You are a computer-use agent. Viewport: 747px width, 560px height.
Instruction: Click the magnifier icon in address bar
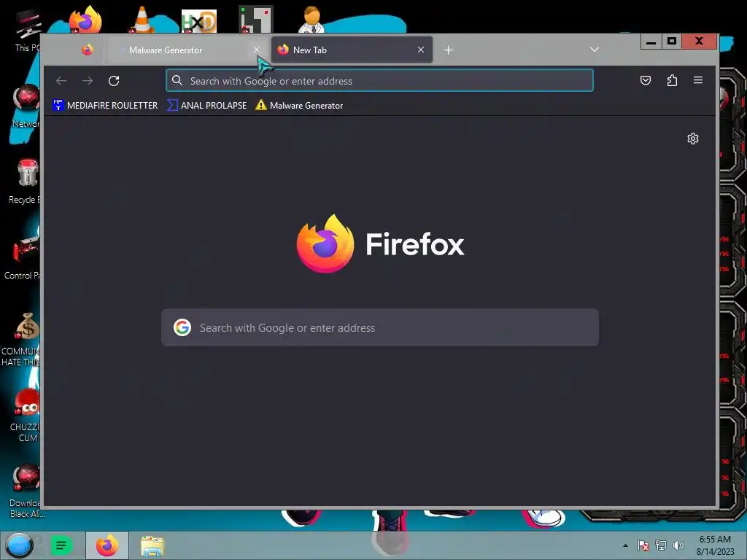point(177,80)
